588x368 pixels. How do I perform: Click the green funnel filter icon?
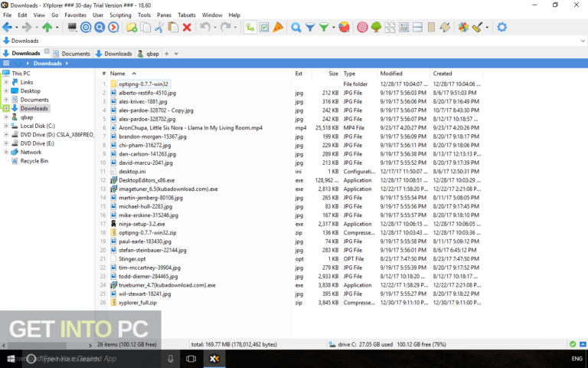(x=324, y=27)
